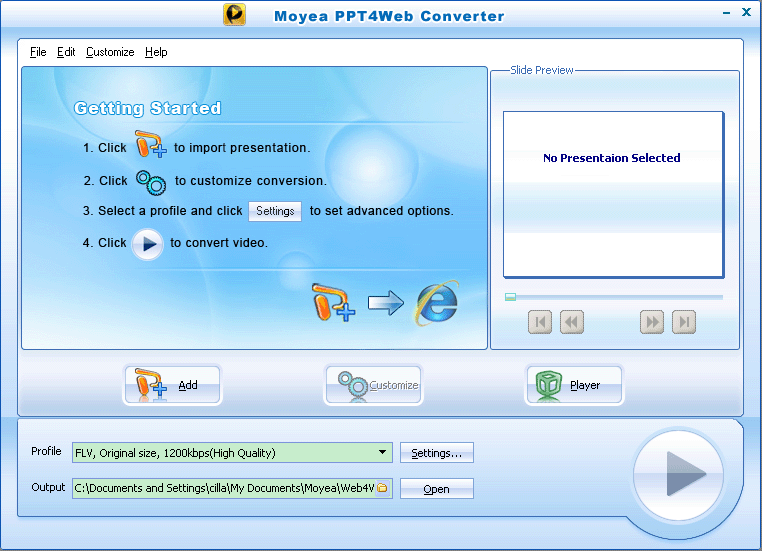Click the Moyea app logo in title bar
The image size is (762, 551).
(x=234, y=15)
